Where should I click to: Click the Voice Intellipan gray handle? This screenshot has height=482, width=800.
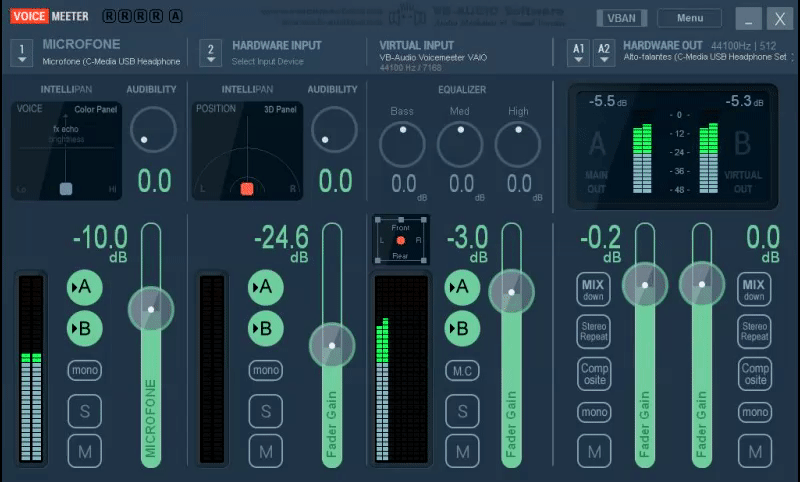[x=66, y=189]
